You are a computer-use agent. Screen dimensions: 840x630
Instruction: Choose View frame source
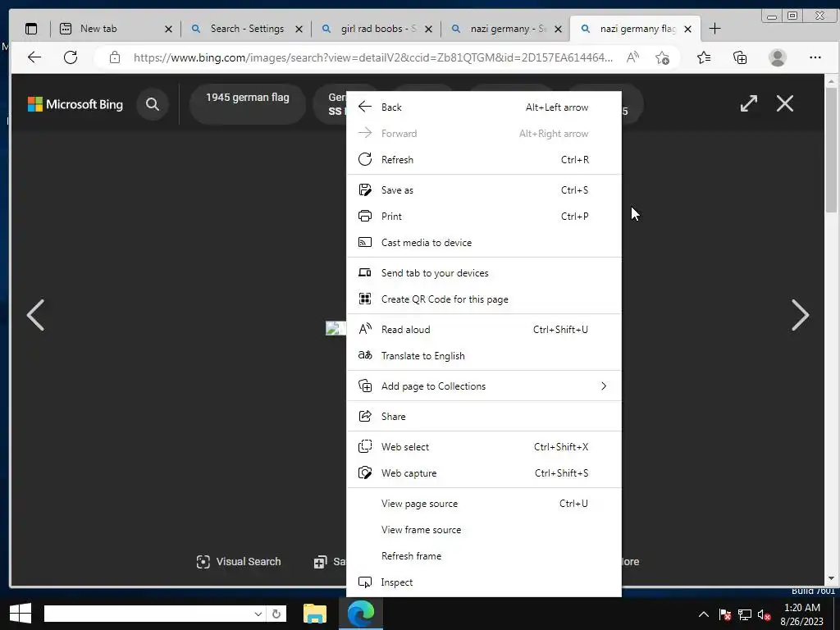tap(484, 530)
